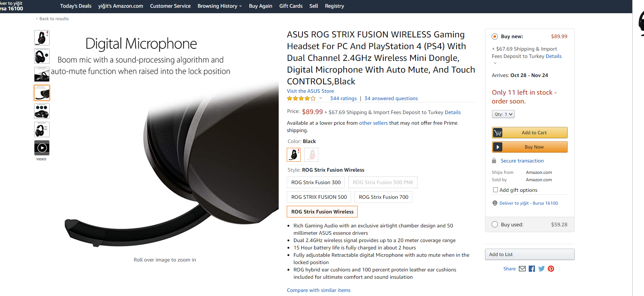The height and width of the screenshot is (296, 644).
Task: Open the Qty quantity dropdown
Action: 503,114
